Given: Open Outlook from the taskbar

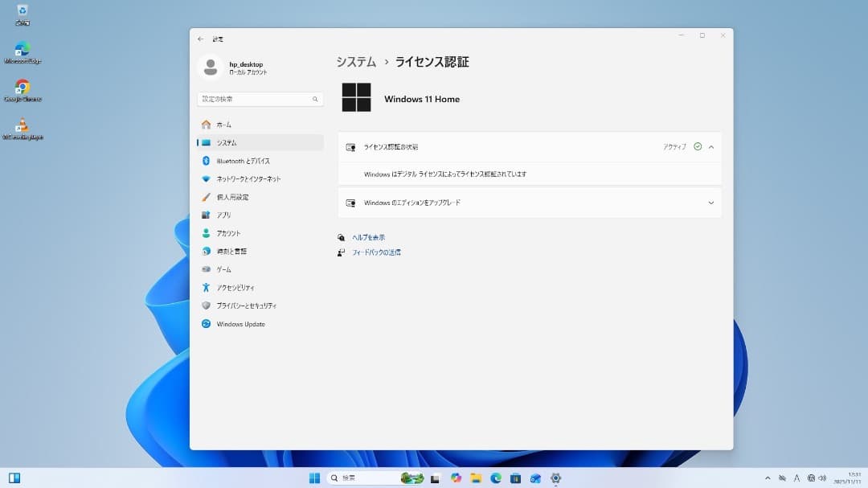Looking at the screenshot, I should coord(535,478).
